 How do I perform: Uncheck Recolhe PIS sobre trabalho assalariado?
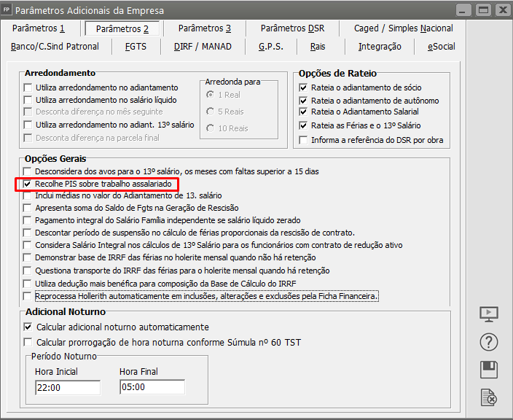pos(28,184)
